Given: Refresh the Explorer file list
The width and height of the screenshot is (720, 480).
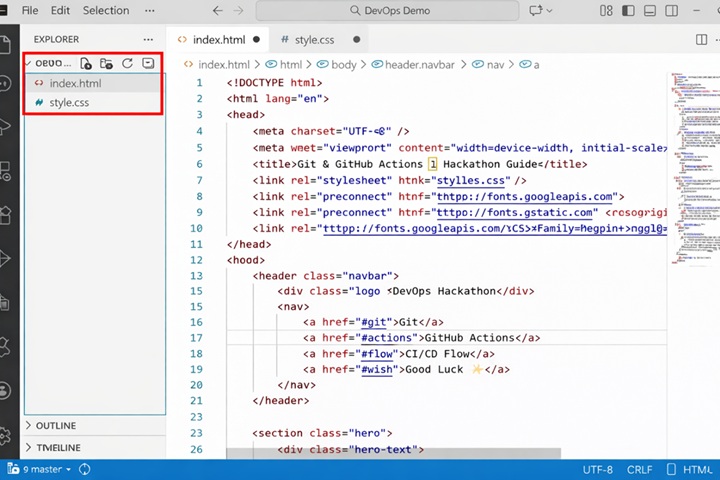Looking at the screenshot, I should point(127,63).
